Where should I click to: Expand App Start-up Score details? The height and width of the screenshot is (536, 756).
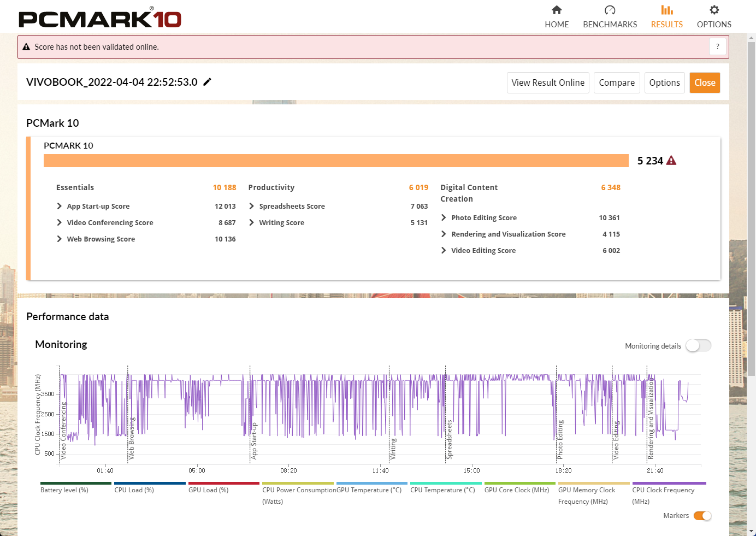pyautogui.click(x=60, y=206)
